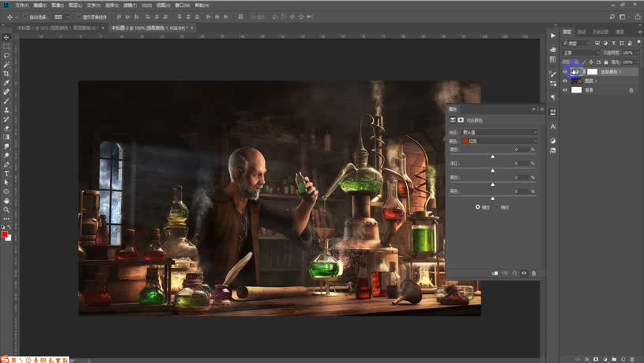This screenshot has width=644, height=363.
Task: Select the Eyedropper tool
Action: point(6,82)
